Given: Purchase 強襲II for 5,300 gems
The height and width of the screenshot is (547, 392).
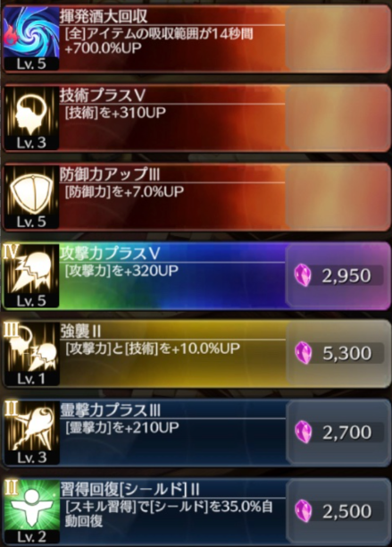Looking at the screenshot, I should coord(338,353).
